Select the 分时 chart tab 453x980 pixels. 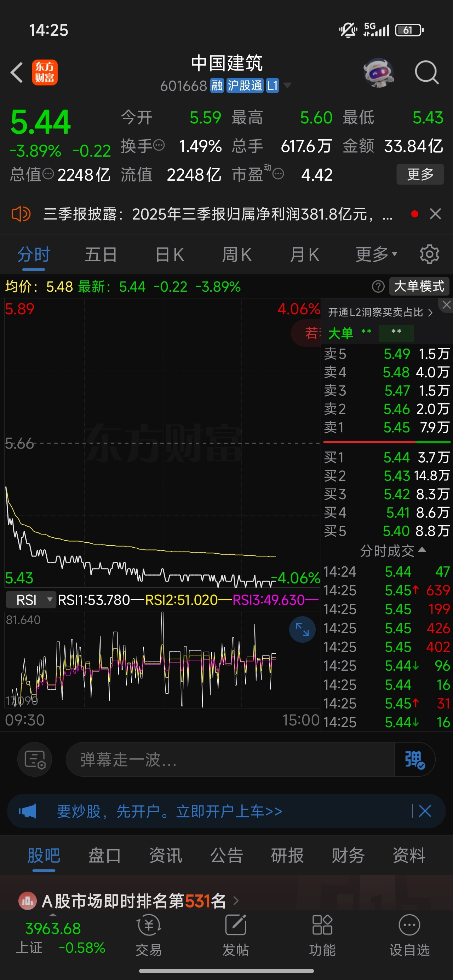click(x=34, y=255)
